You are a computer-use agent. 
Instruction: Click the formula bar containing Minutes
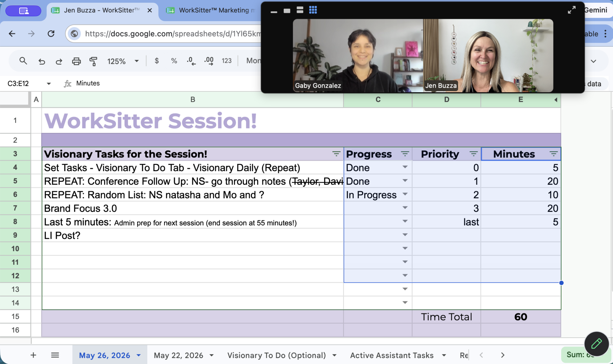pos(88,83)
